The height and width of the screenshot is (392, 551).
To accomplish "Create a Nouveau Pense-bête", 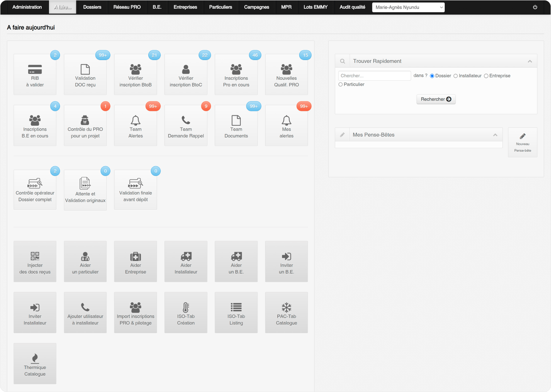I will [x=522, y=143].
